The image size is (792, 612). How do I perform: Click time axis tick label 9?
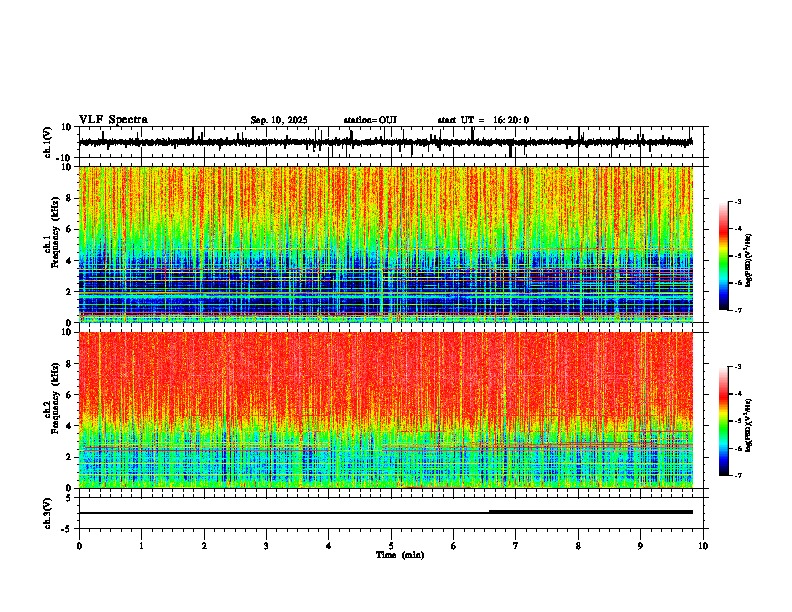640,546
